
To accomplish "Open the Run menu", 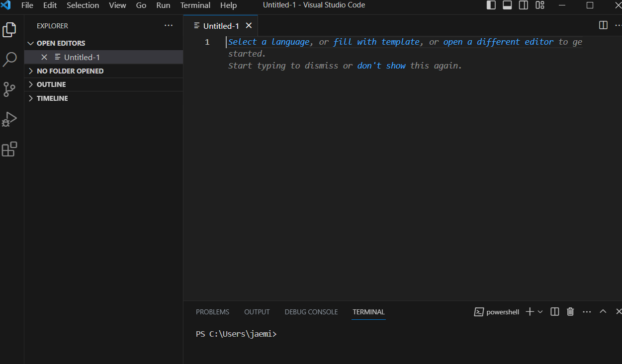I will pos(163,5).
